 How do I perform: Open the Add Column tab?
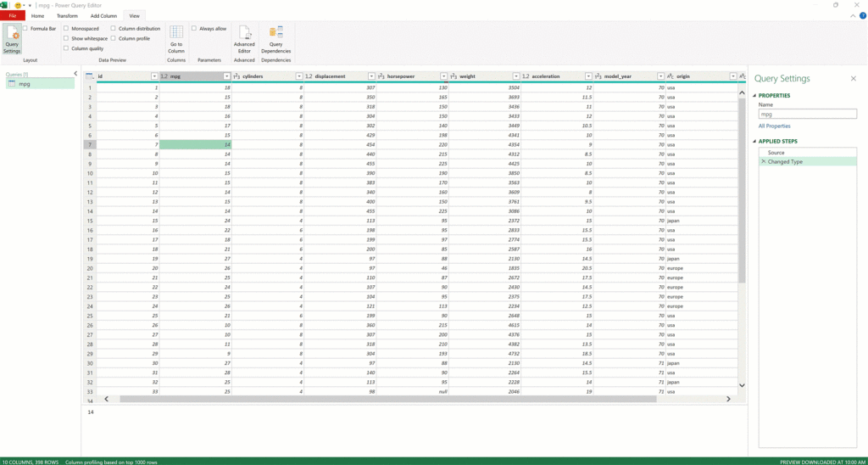point(103,15)
